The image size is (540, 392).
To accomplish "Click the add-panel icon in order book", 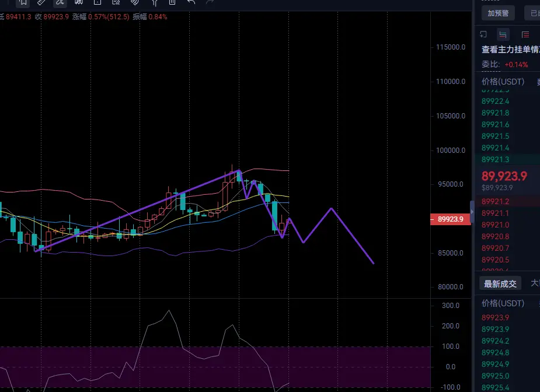I will click(483, 34).
